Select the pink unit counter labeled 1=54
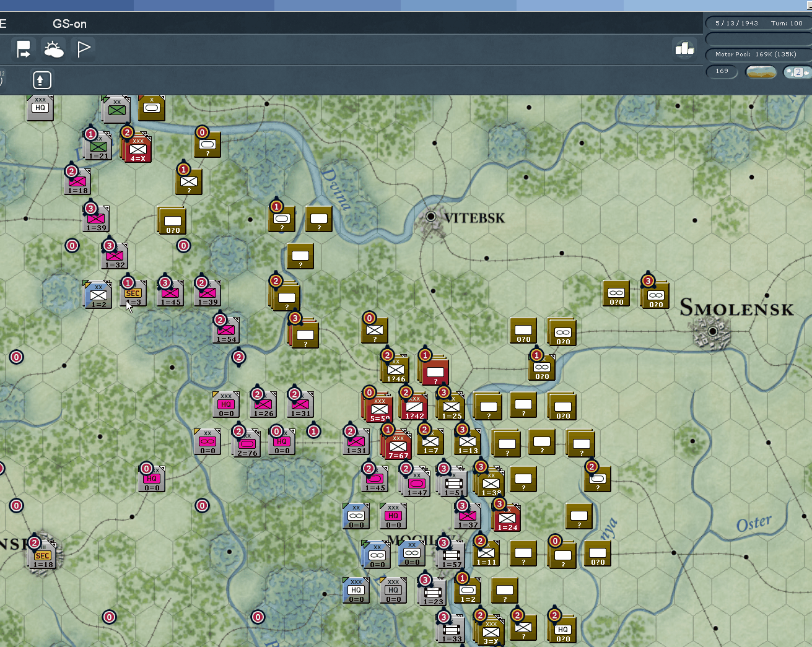This screenshot has height=647, width=812. 226,330
